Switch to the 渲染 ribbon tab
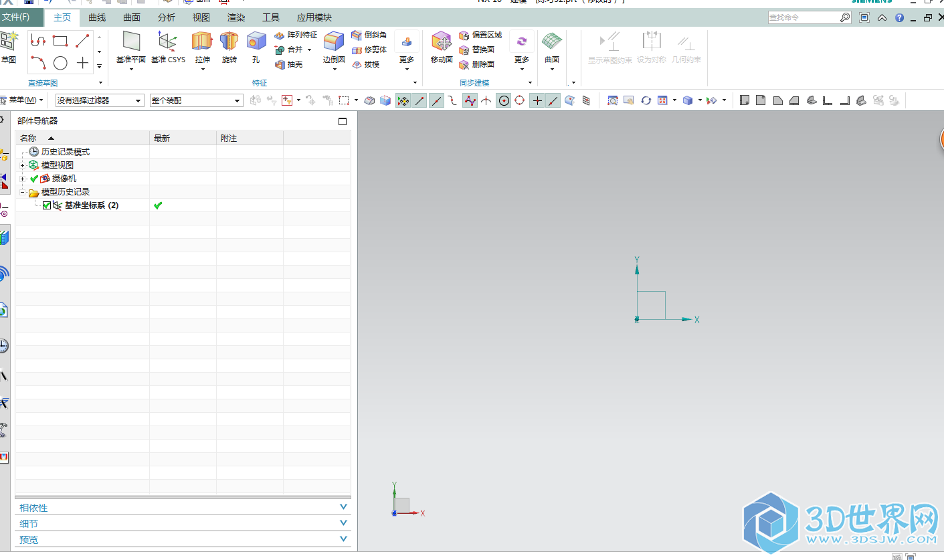Screen dimensions: 944x560 [235, 17]
